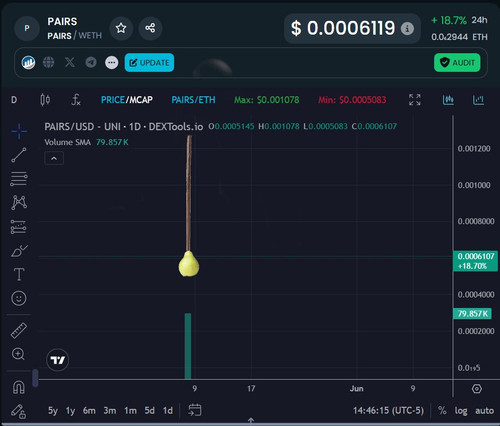Click the Volume SMA indicator label

point(68,142)
